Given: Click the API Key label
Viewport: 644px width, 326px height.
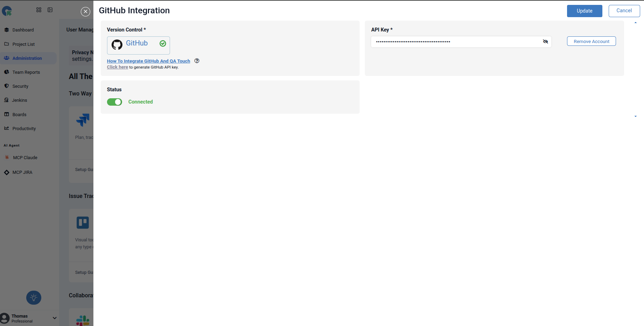Looking at the screenshot, I should tap(382, 30).
